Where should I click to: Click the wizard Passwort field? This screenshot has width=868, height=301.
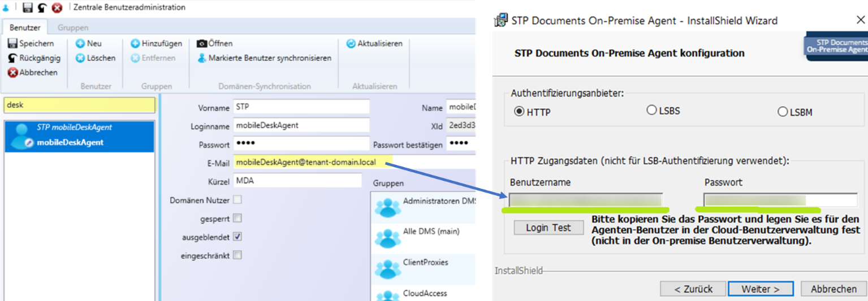coord(780,200)
